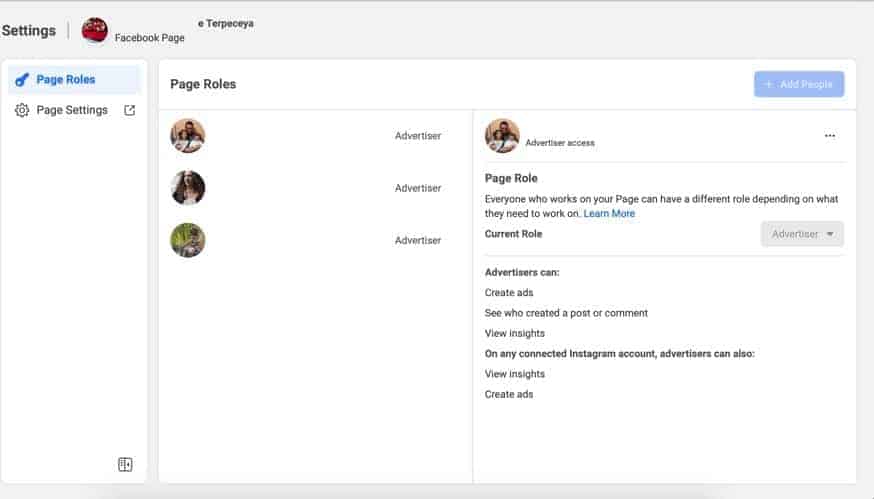Collapse sidebar using the panel toggle icon
This screenshot has height=499, width=874.
(x=125, y=464)
